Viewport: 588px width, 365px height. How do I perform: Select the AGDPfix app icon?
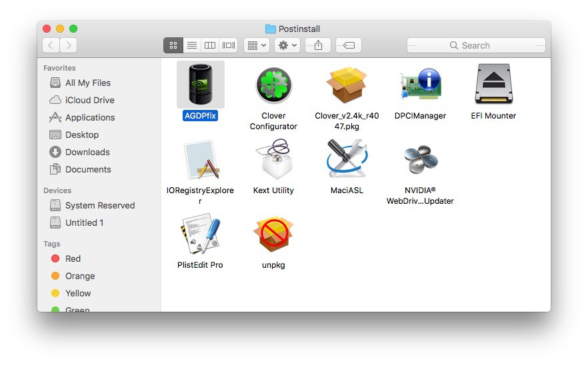click(200, 85)
